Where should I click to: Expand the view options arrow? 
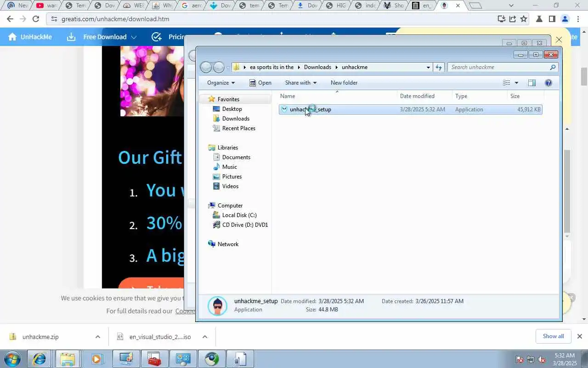click(x=516, y=83)
